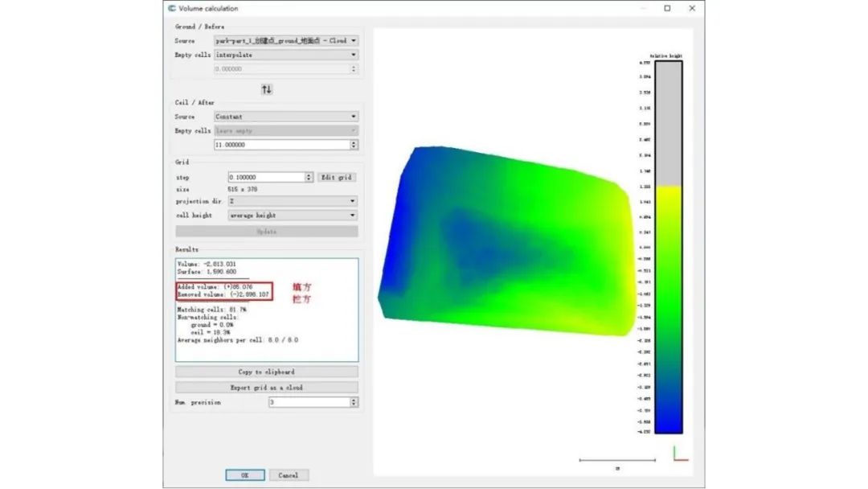Open the Ground source cloud dropdown
The image size is (868, 489).
286,40
